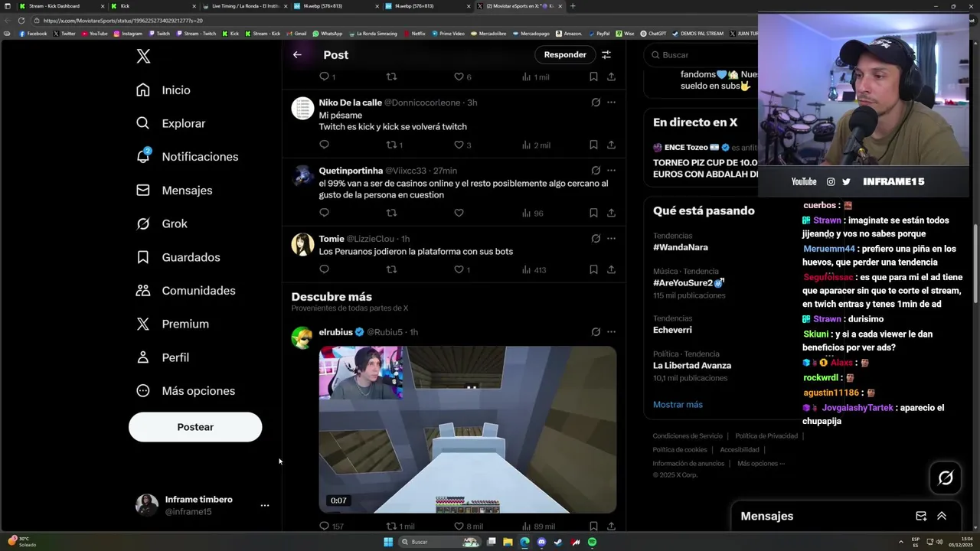
Task: Open reply sort filter icon
Action: click(606, 54)
